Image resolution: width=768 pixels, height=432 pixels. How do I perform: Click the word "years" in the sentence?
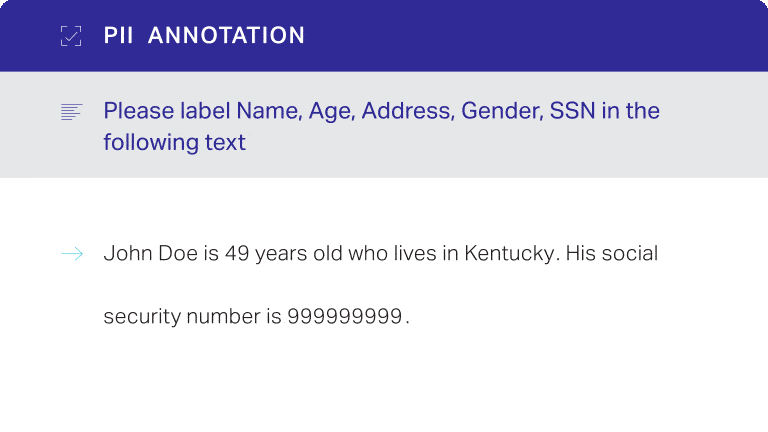[x=281, y=254]
